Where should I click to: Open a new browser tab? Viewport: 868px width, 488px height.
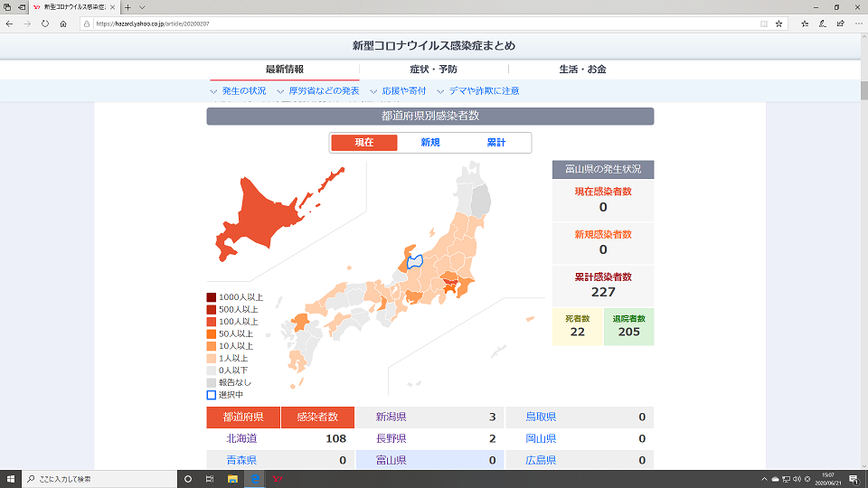[x=127, y=7]
